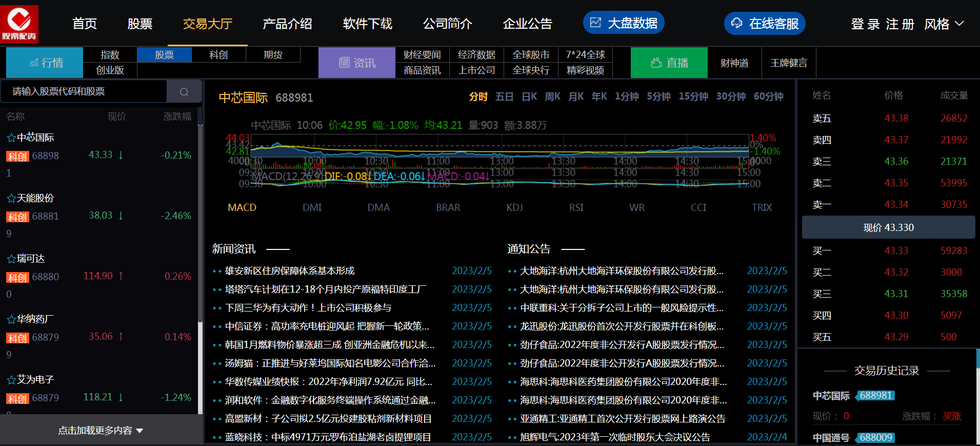Screen dimensions: 980x446
Task: Open 公司简介 page
Action: [448, 24]
